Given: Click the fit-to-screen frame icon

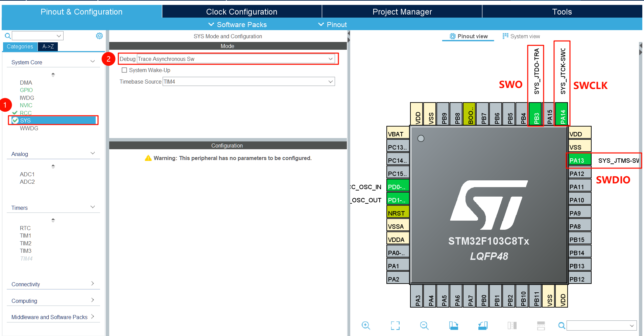Looking at the screenshot, I should point(395,326).
